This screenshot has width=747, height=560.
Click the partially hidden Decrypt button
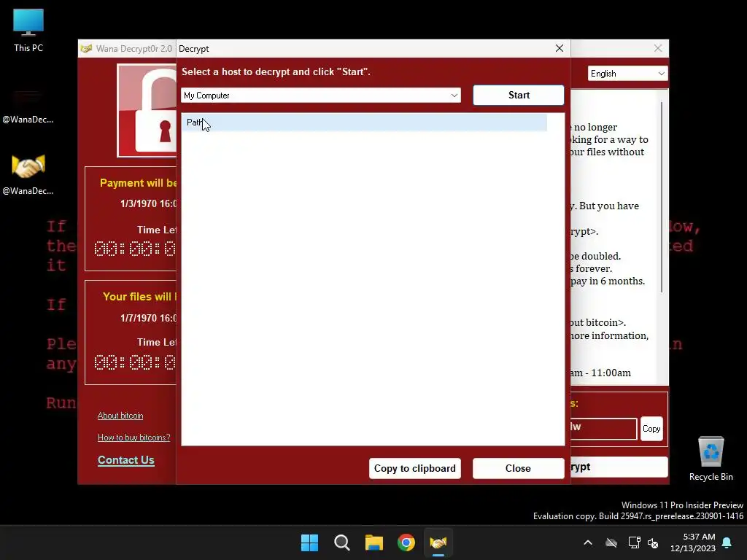tap(619, 467)
